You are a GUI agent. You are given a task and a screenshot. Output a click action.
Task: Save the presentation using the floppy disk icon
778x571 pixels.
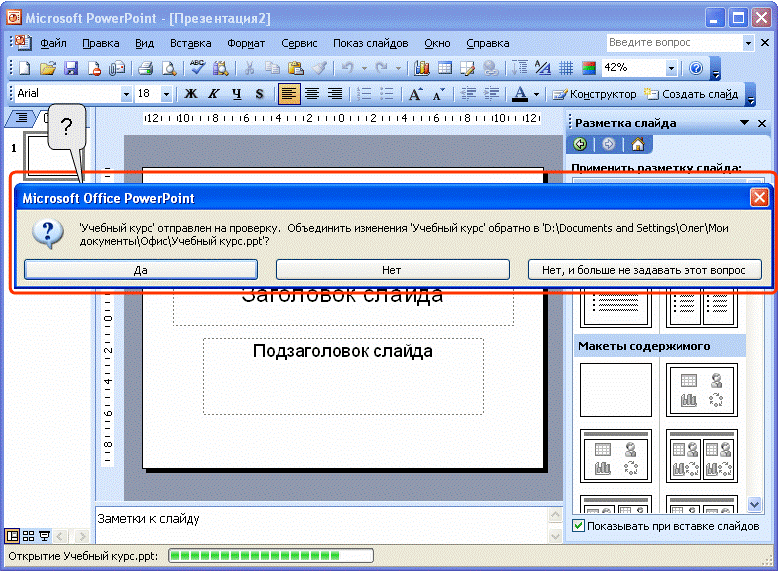[x=71, y=68]
